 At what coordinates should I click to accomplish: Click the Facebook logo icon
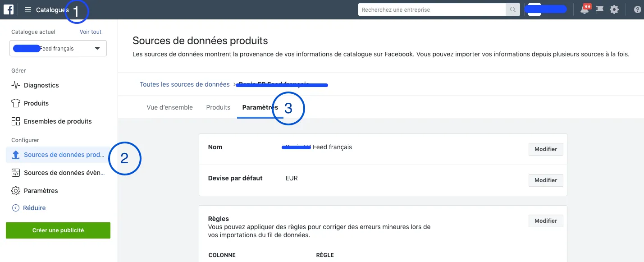[9, 9]
